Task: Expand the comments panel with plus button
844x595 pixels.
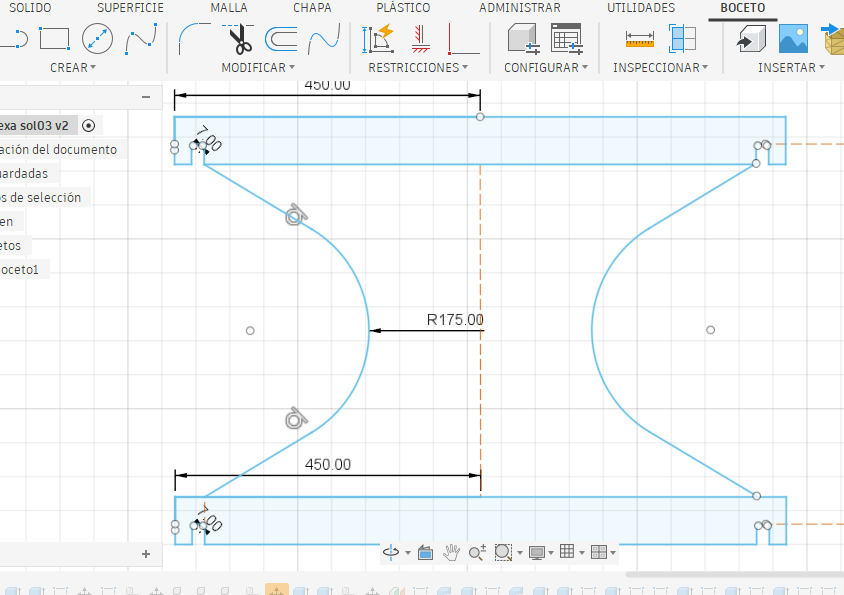Action: pyautogui.click(x=146, y=554)
